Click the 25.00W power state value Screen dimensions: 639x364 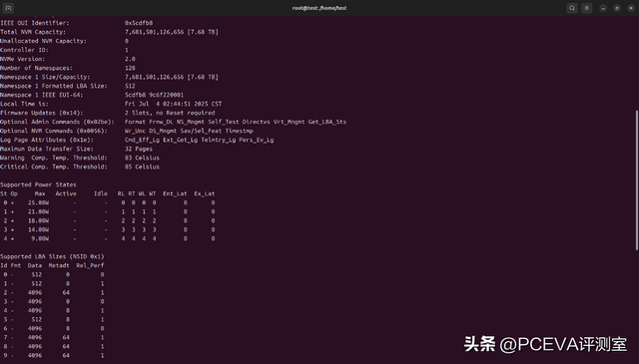pos(38,202)
